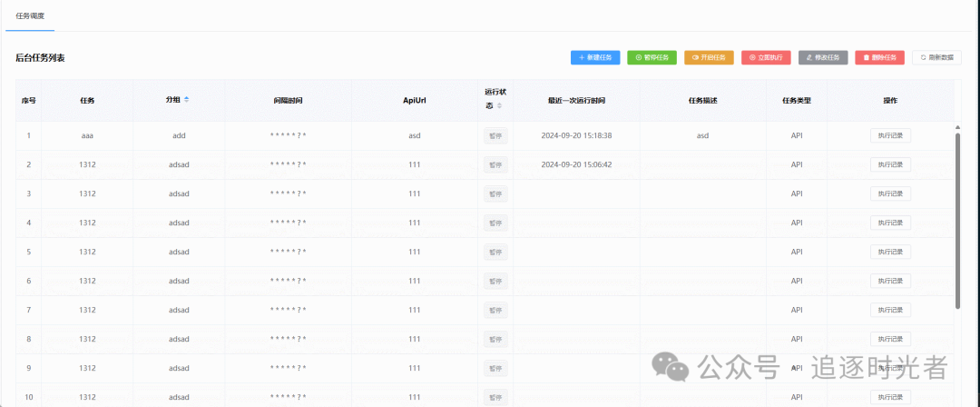The image size is (980, 407).
Task: Click the scrollbar up arrow
Action: [957, 126]
